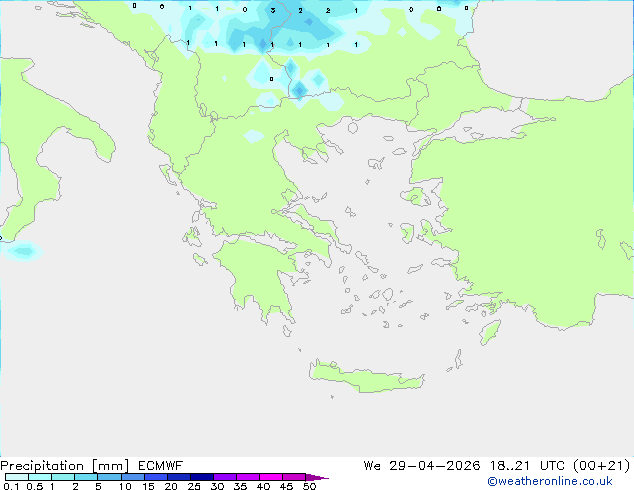Click the Peloponnese peninsula on map

tap(259, 275)
